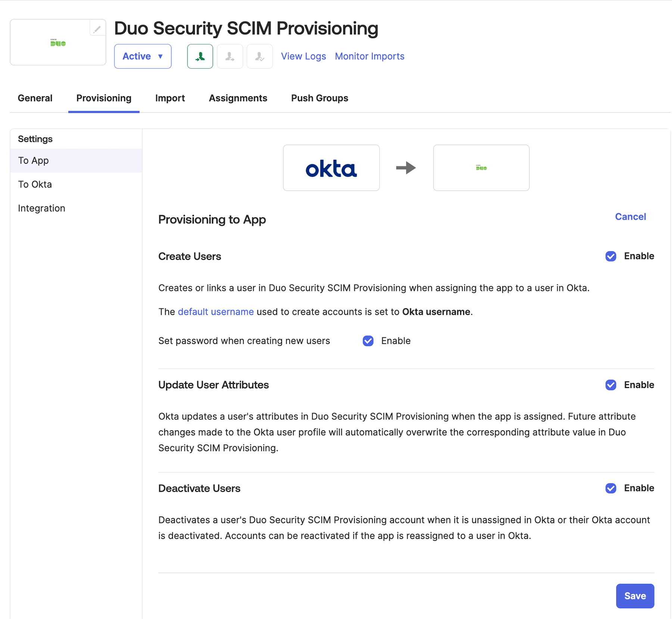672x619 pixels.
Task: Save the provisioning settings
Action: [635, 596]
